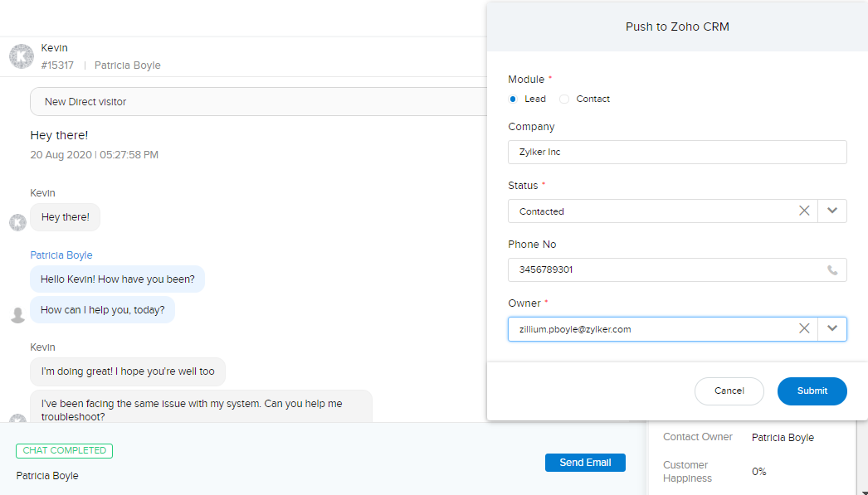This screenshot has height=495, width=868.
Task: Expand the Owner dropdown arrow
Action: 832,329
